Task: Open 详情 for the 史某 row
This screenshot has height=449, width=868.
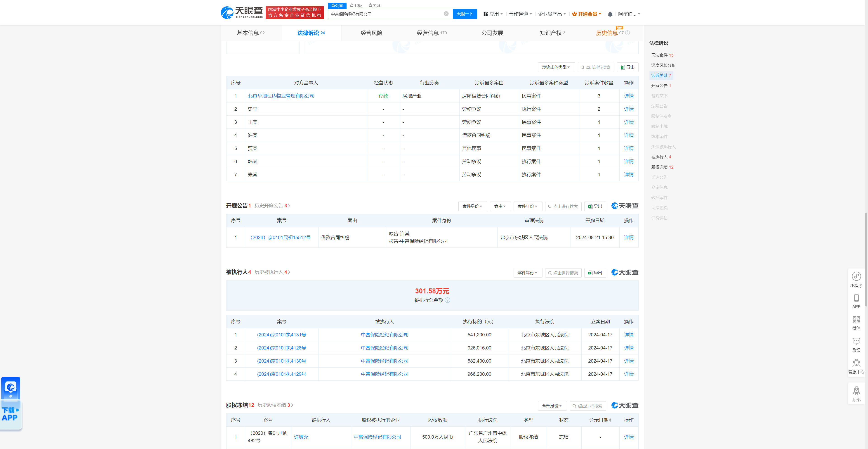Action: tap(628, 109)
